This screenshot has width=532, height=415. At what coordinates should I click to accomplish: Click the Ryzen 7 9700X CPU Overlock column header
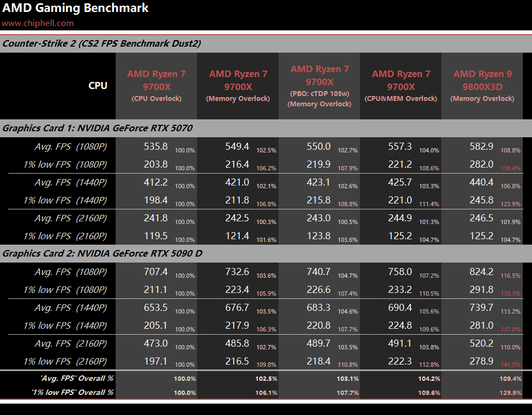pyautogui.click(x=156, y=85)
